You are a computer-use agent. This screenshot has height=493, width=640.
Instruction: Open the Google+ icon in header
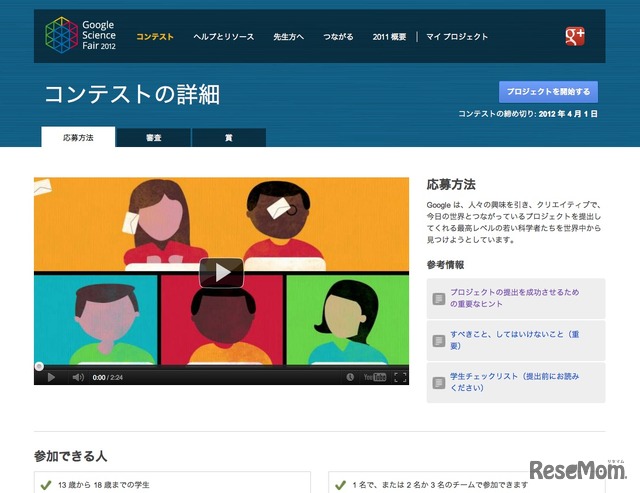coord(575,36)
